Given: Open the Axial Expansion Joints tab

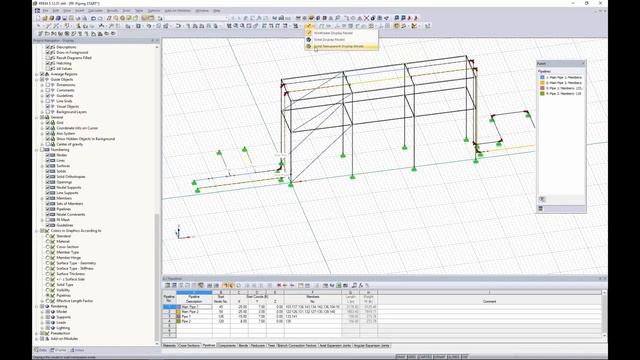Looking at the screenshot, I should click(x=335, y=346).
